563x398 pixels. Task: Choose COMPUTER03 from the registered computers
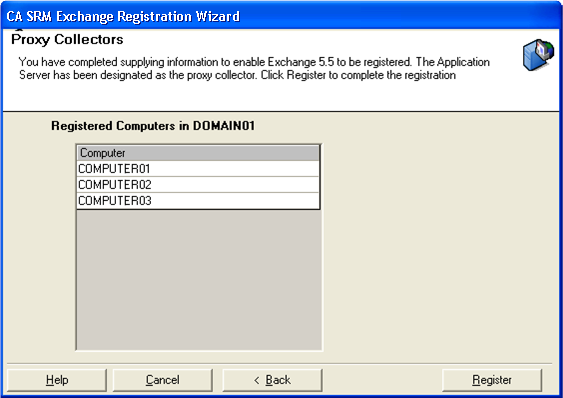click(x=198, y=201)
